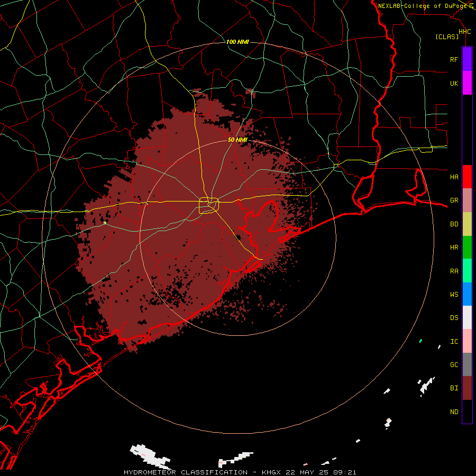Click the yellow BD color swatch
This screenshot has width=476, height=476.
click(x=467, y=224)
